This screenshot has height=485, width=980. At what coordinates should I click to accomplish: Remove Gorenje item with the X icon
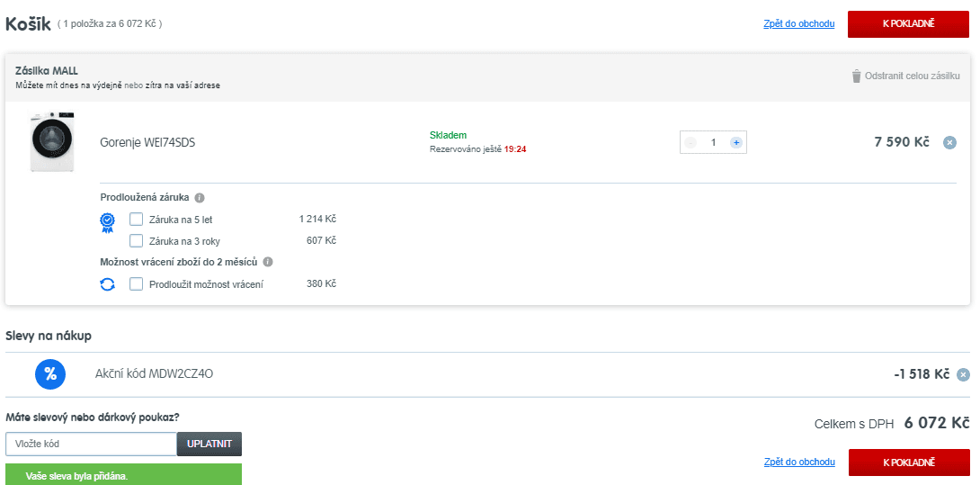(949, 143)
